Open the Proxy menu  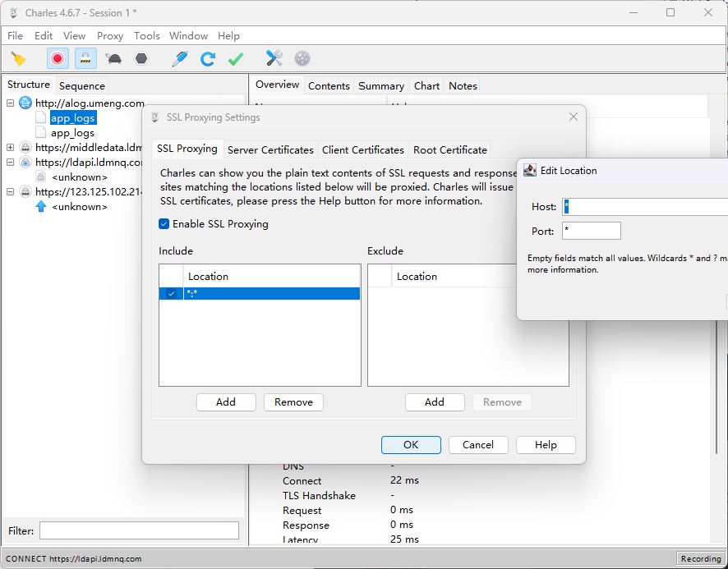(109, 35)
